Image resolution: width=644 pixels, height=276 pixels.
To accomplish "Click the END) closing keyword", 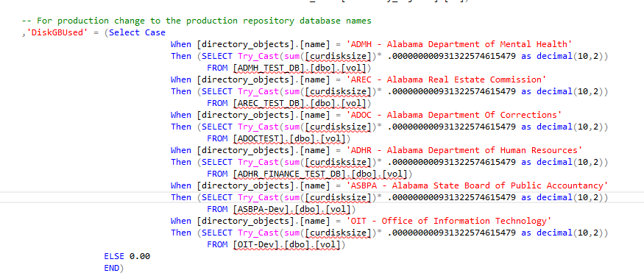I will [114, 268].
